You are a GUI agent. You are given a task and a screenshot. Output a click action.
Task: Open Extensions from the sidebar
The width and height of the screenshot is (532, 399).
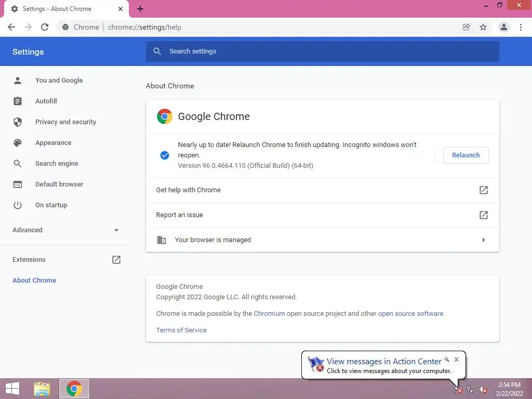point(29,260)
